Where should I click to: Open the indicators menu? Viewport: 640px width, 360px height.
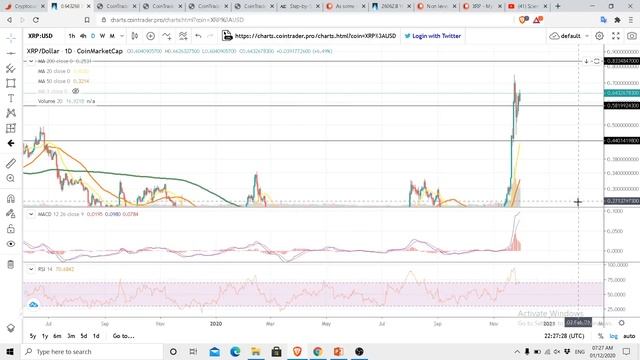pos(167,36)
